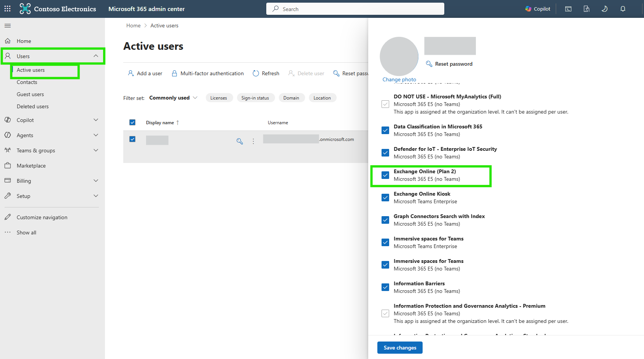The width and height of the screenshot is (644, 359).
Task: Uncheck Exchange Online (Plan 2)
Action: (x=385, y=175)
